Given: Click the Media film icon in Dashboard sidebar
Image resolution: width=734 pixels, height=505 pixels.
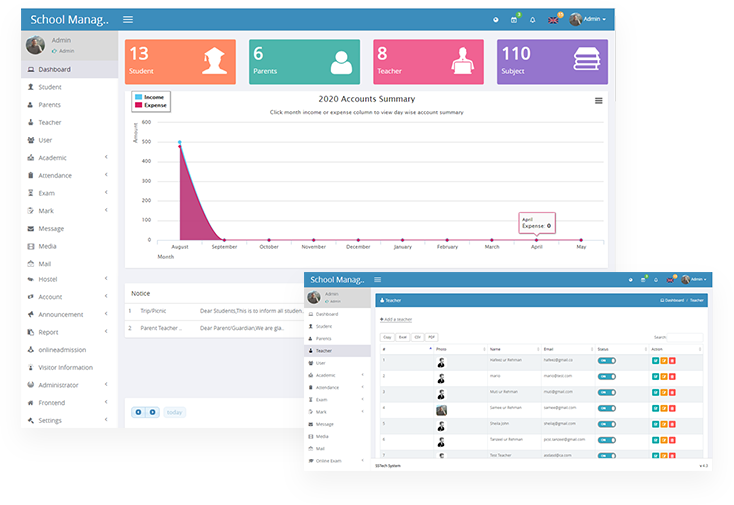Looking at the screenshot, I should coord(30,246).
